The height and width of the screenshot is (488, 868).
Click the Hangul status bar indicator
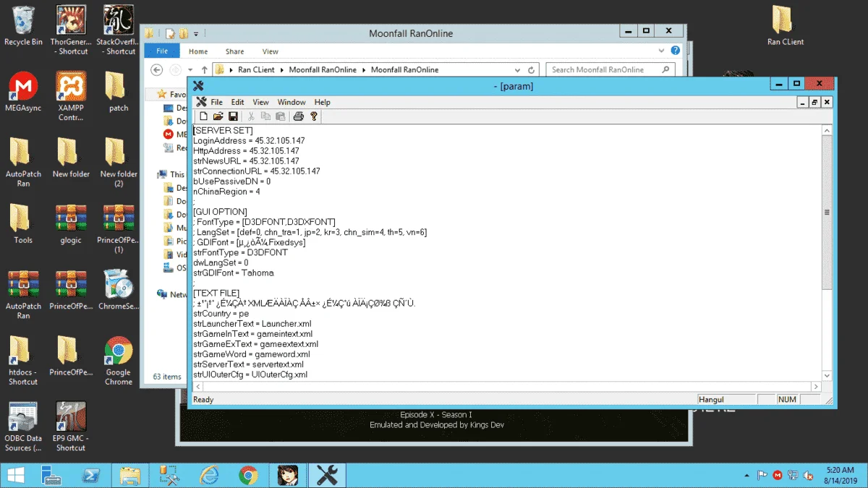point(726,399)
